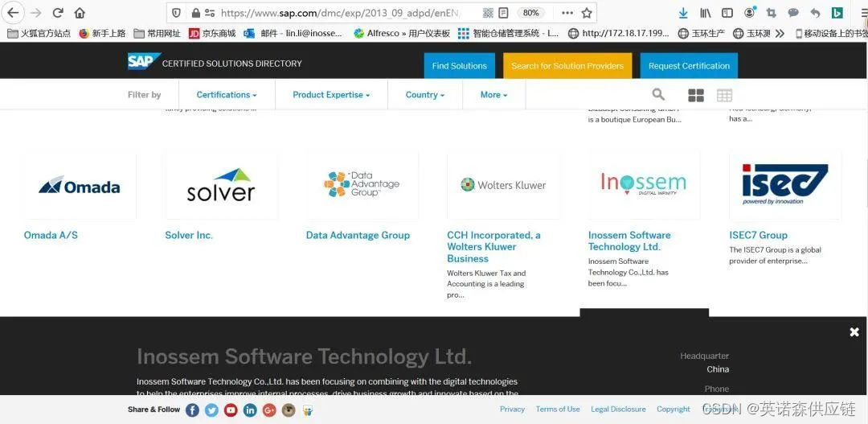This screenshot has width=868, height=424.
Task: Click the padlock site security icon
Action: (195, 13)
